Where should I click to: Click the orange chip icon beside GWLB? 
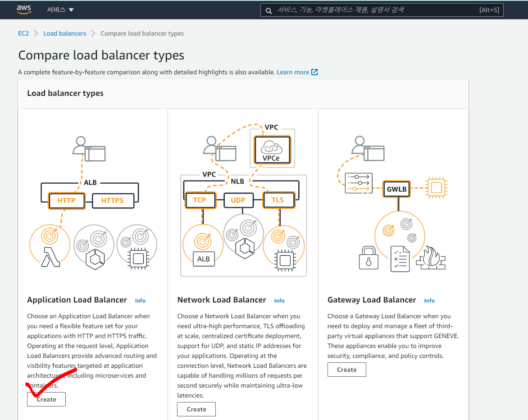tap(436, 187)
